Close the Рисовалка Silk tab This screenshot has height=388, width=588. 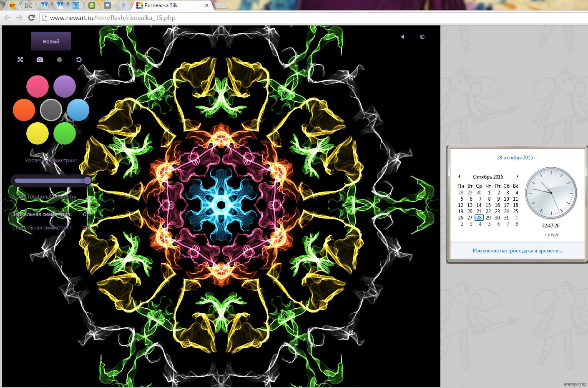pos(207,5)
